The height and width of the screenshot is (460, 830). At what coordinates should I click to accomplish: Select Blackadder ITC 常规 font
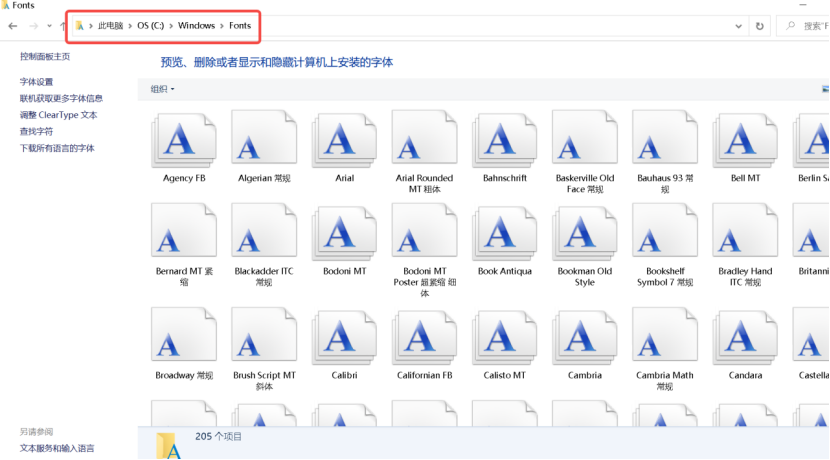click(x=264, y=231)
